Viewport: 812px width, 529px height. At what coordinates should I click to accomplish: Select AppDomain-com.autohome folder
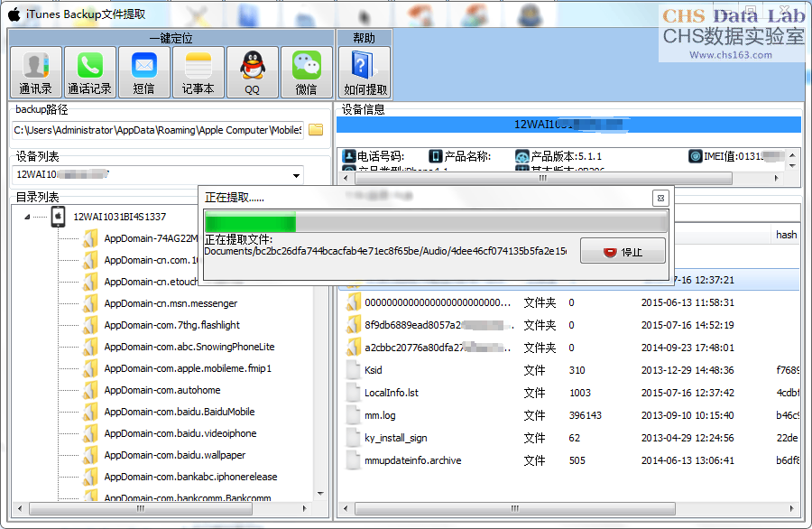coord(162,390)
